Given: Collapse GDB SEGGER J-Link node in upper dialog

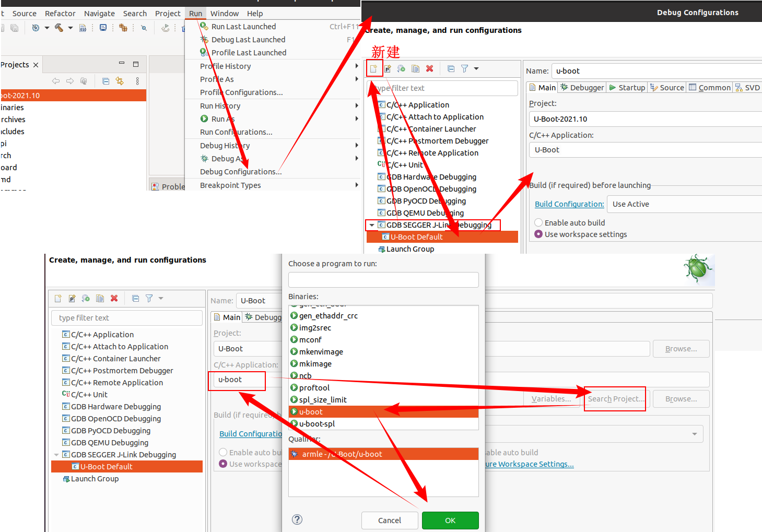Looking at the screenshot, I should point(371,225).
